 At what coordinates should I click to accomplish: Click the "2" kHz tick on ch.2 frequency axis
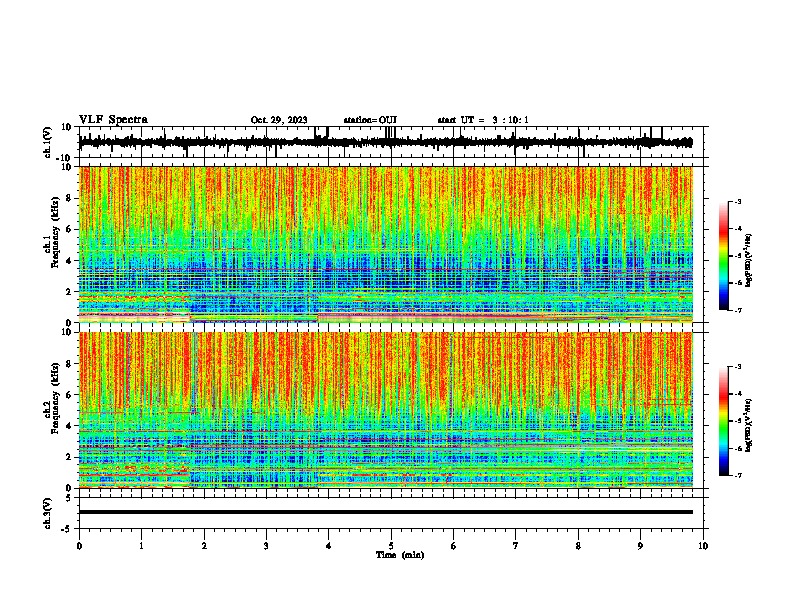69,457
